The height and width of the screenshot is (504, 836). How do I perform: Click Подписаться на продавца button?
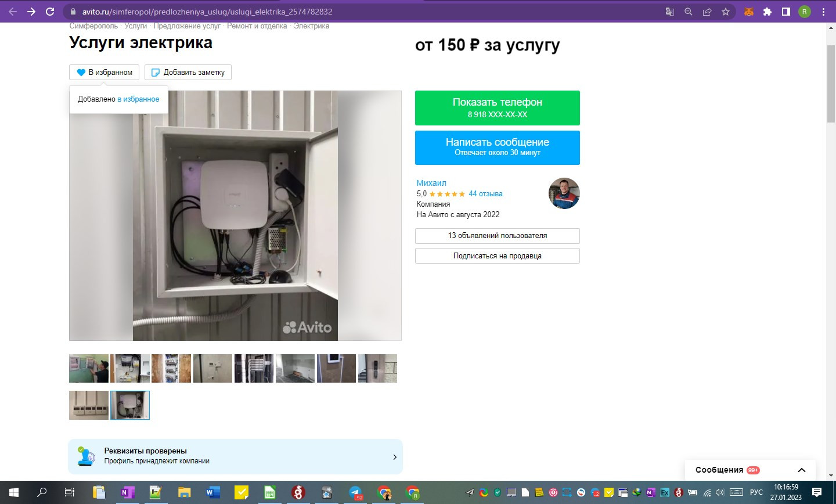pyautogui.click(x=498, y=256)
